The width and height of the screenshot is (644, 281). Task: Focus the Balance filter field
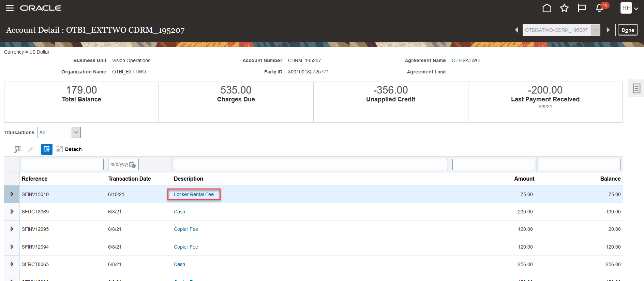[580, 164]
